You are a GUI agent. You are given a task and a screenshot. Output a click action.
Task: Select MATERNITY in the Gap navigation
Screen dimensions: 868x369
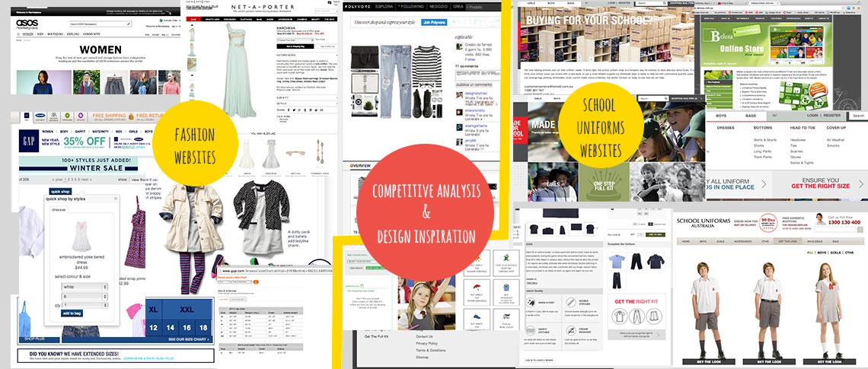[x=101, y=132]
